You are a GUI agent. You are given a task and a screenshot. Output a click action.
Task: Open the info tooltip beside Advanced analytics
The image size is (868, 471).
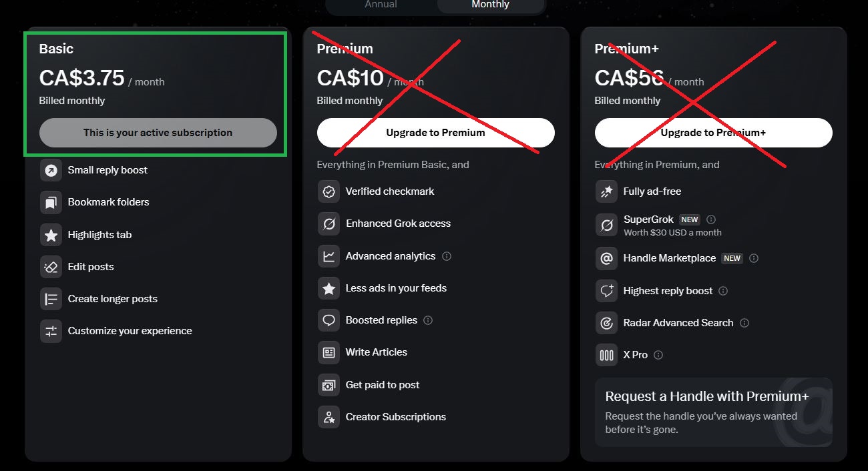point(447,256)
